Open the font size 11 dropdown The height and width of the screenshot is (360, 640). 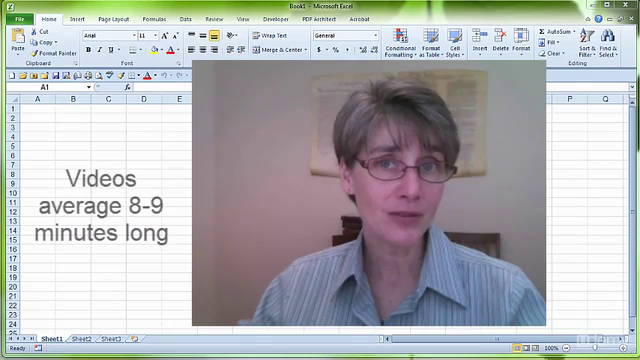coord(155,36)
